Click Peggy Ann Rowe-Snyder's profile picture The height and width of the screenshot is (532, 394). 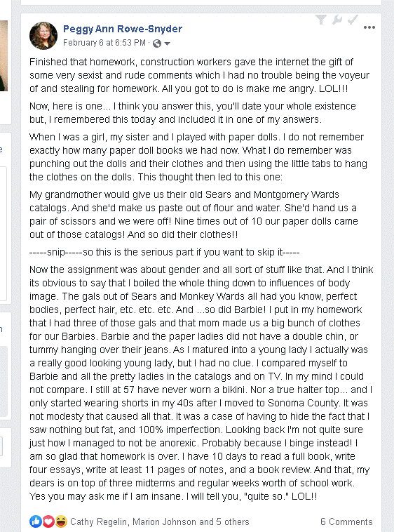pyautogui.click(x=43, y=36)
